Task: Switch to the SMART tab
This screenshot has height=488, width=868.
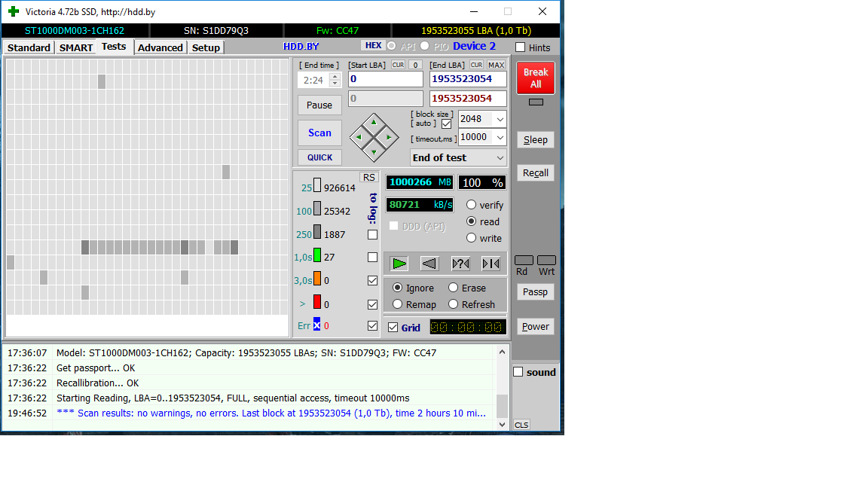Action: pos(76,47)
